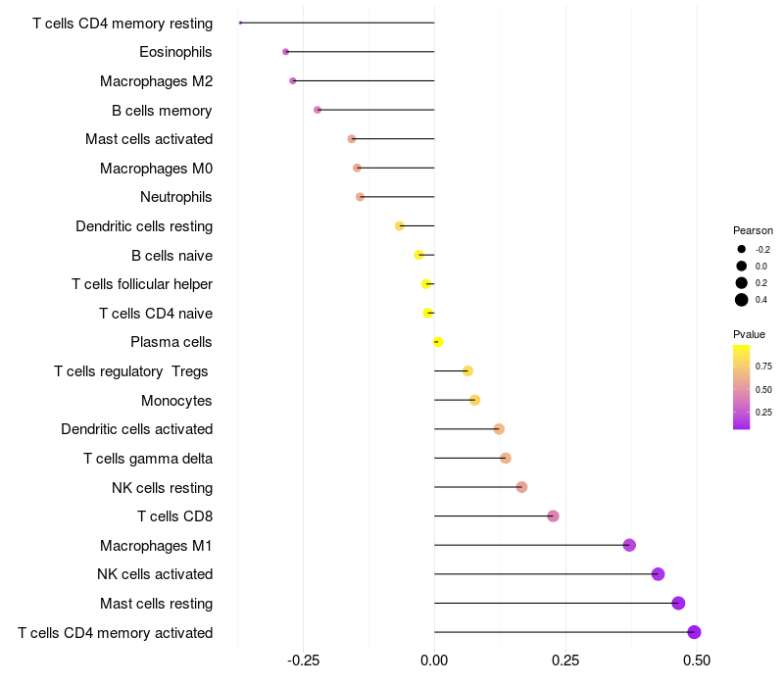Select the NK cells resting data point
Image resolution: width=784 pixels, height=686 pixels.
pyautogui.click(x=521, y=487)
